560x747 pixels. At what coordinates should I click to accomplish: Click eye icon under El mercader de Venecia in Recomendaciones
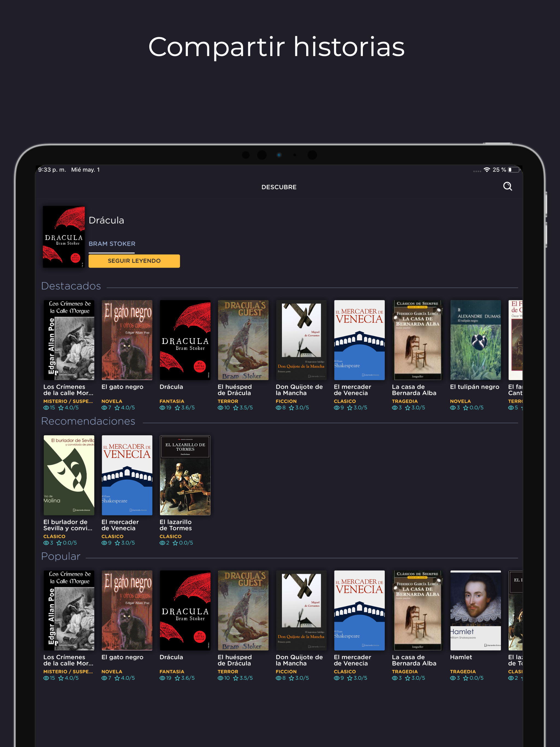pyautogui.click(x=104, y=543)
